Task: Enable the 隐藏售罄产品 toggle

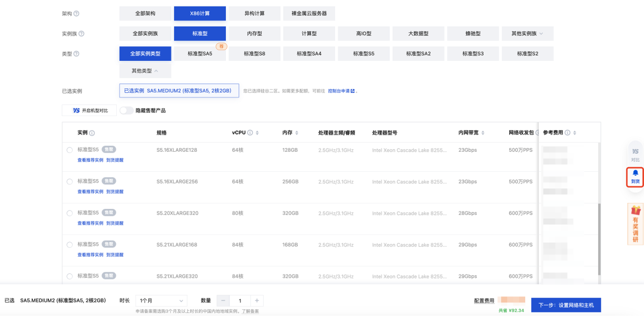Action: point(128,111)
